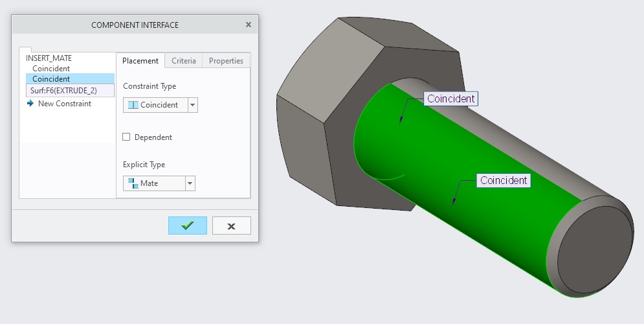Select the first Coincident constraint under INSERT_MATE
This screenshot has height=324, width=644.
[x=51, y=68]
